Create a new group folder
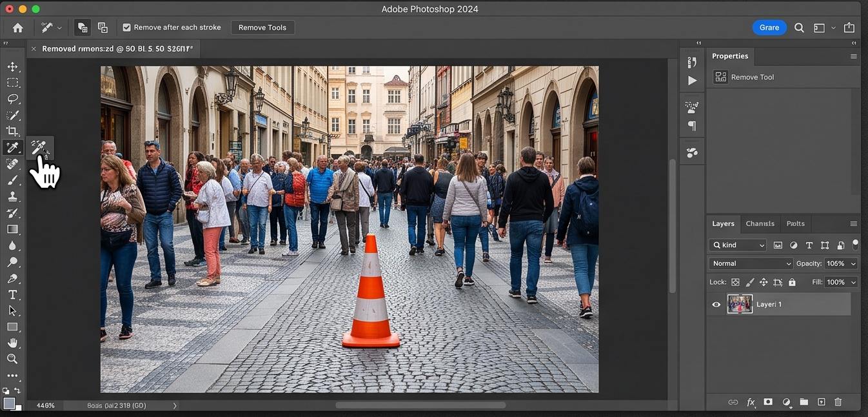The height and width of the screenshot is (417, 868). click(x=804, y=402)
